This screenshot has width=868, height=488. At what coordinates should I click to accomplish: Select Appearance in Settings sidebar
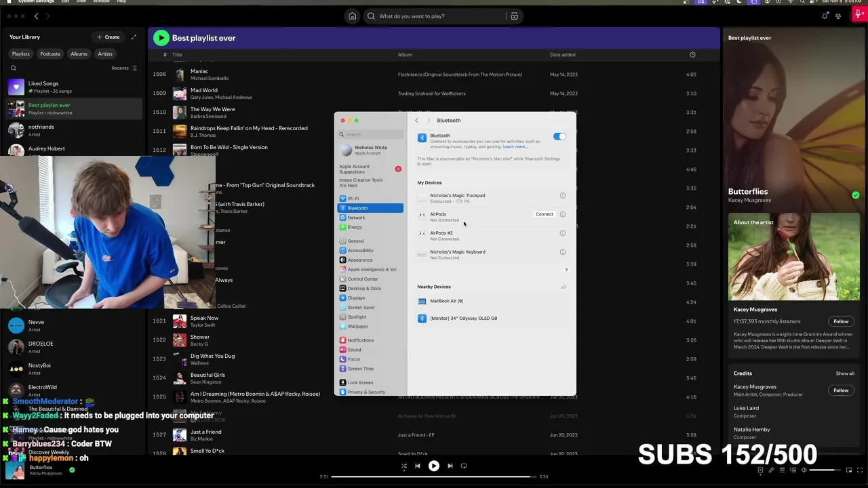point(370,260)
